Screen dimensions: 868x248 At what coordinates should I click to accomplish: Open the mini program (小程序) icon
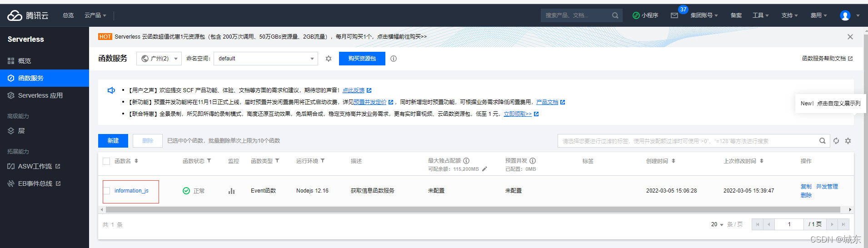coord(636,15)
